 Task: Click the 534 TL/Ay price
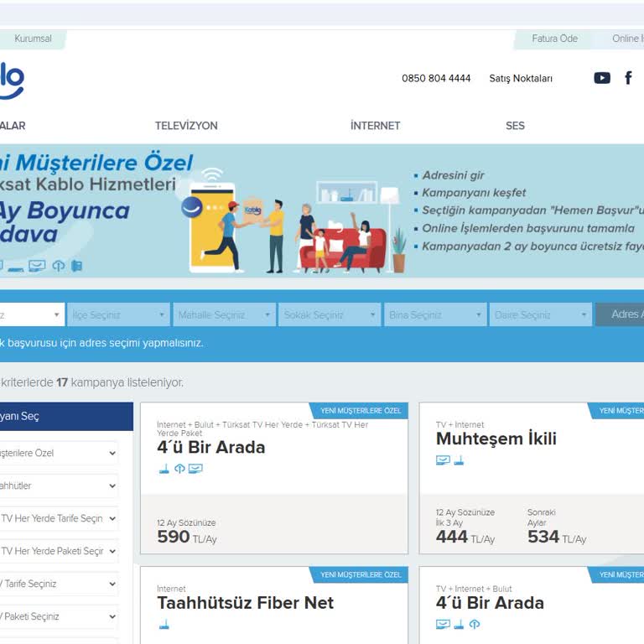coord(557,538)
